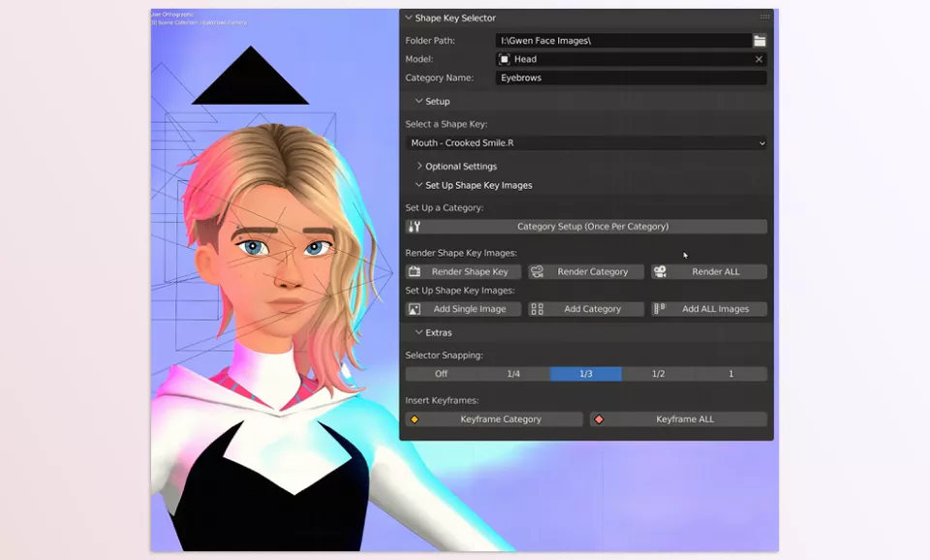This screenshot has height=560, width=930.
Task: Click the Keyframe Category button
Action: 494,420
